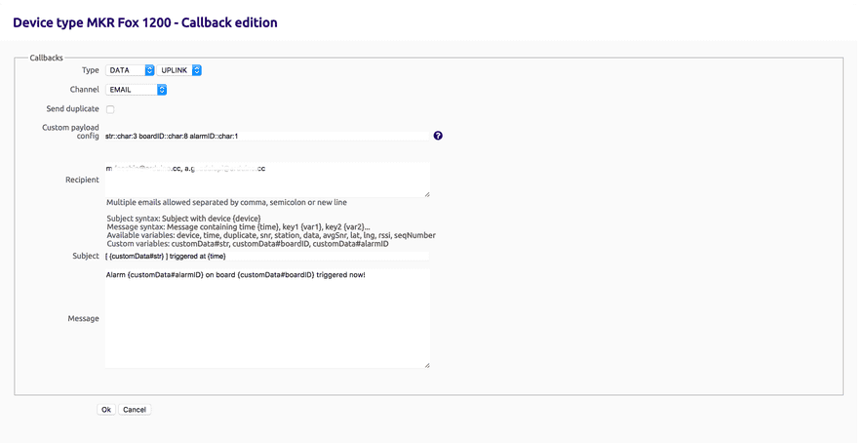This screenshot has height=443, width=868.
Task: Expand the UPLINK dropdown
Action: [180, 70]
